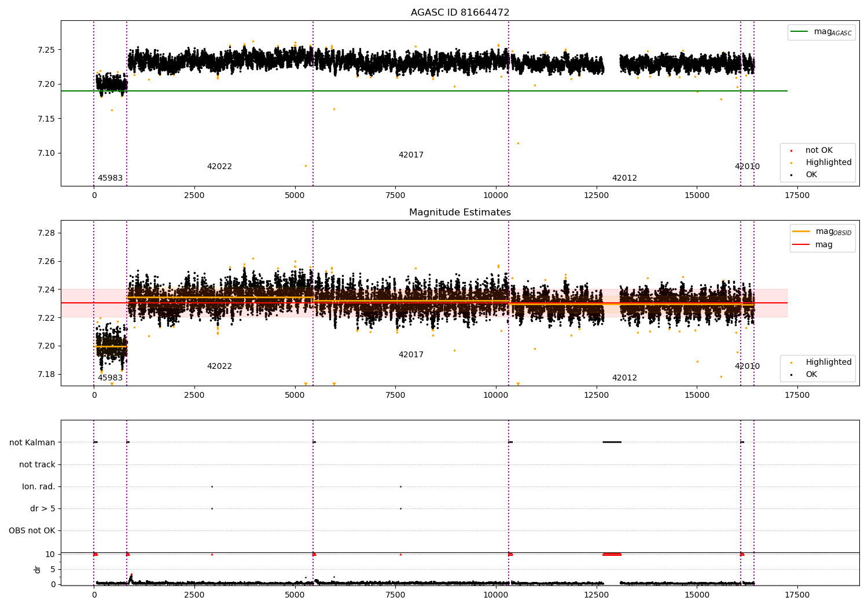
Task: Click OBSID label 45983 in Magnitude Estimates plot
Action: point(110,378)
